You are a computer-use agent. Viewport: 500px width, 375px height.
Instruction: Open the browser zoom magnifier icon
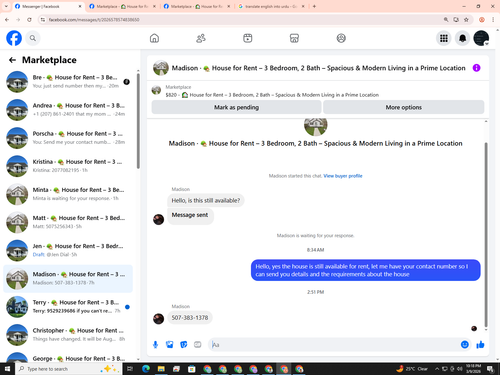[x=446, y=20]
